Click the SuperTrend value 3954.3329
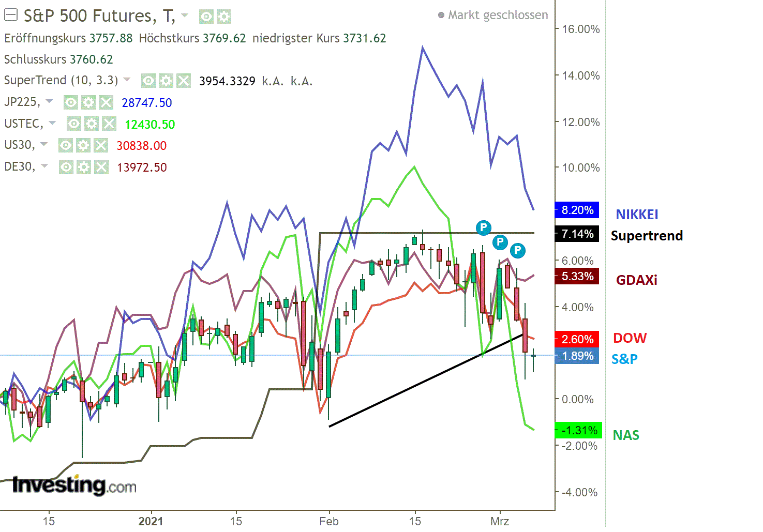Screen dimensions: 763x532 coord(227,81)
